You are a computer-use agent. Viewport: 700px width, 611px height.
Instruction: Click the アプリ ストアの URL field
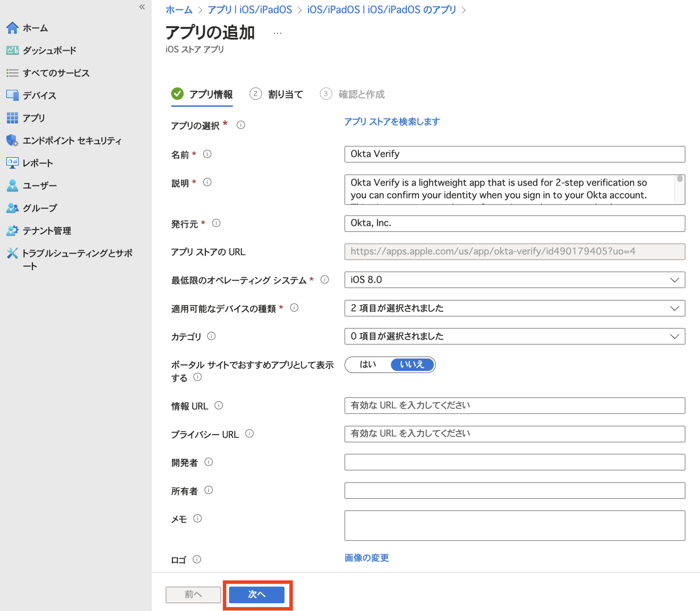click(x=514, y=252)
